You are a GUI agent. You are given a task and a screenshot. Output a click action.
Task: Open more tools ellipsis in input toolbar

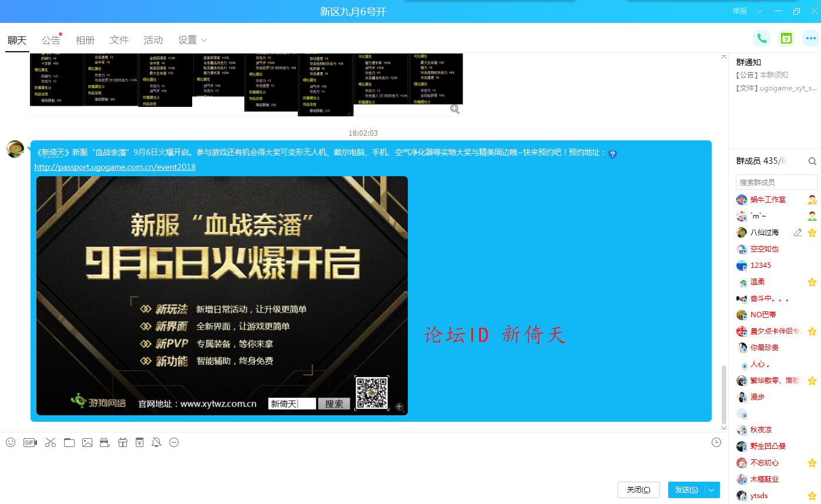(174, 442)
